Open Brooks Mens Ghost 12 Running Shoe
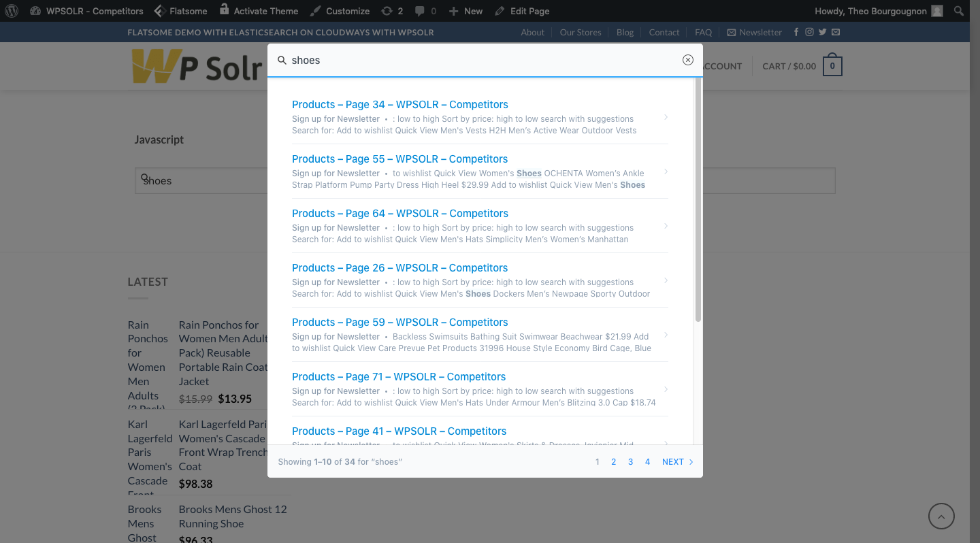The height and width of the screenshot is (543, 980). (x=233, y=516)
